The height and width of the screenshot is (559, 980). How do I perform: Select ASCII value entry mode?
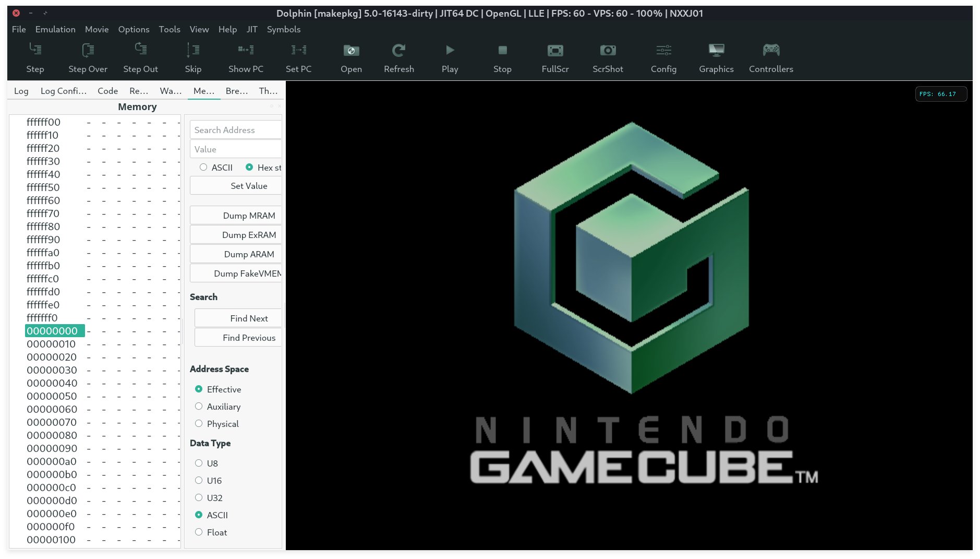[203, 168]
